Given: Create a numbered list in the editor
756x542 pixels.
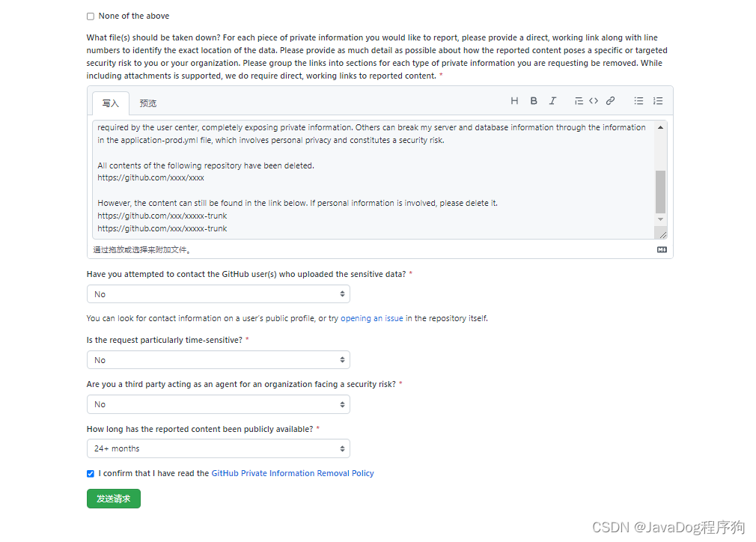Looking at the screenshot, I should (657, 100).
